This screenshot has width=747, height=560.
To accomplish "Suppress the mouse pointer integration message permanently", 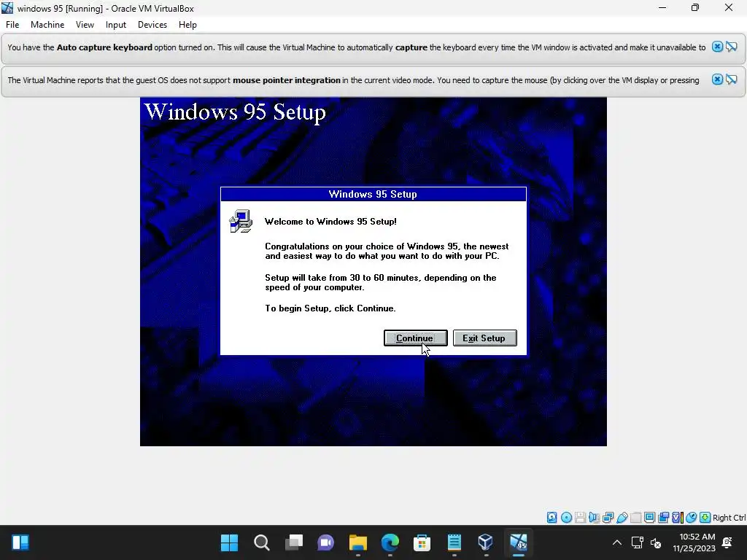I will point(732,79).
